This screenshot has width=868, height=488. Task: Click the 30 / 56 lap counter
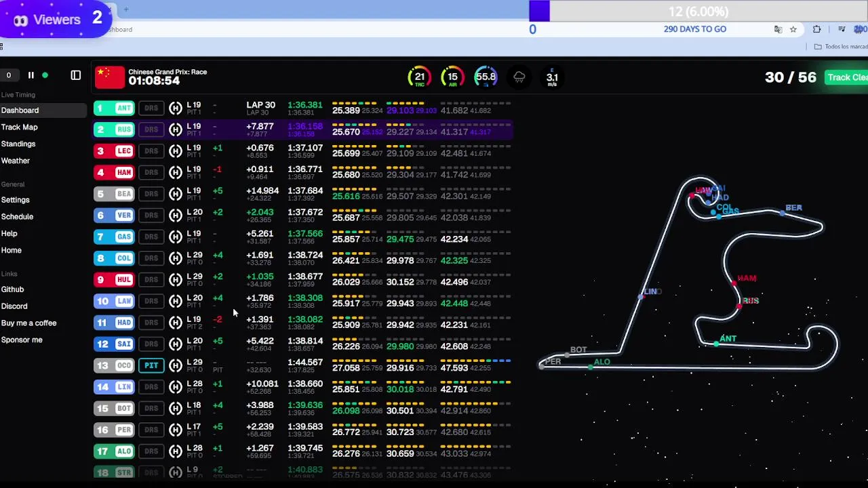[x=790, y=77]
